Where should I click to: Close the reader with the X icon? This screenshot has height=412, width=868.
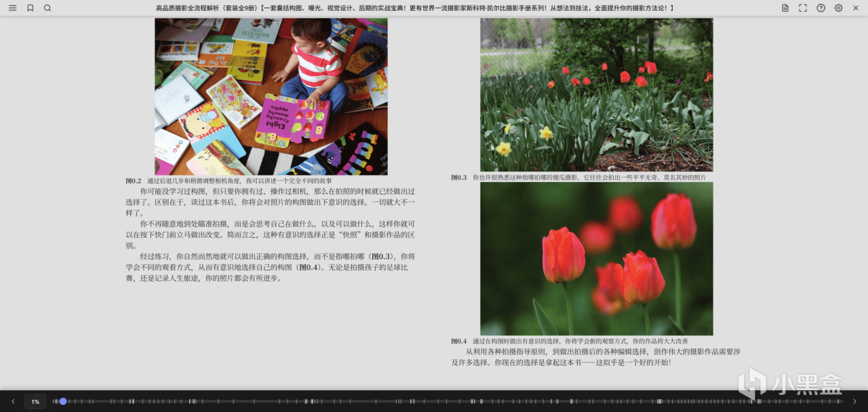pyautogui.click(x=856, y=8)
